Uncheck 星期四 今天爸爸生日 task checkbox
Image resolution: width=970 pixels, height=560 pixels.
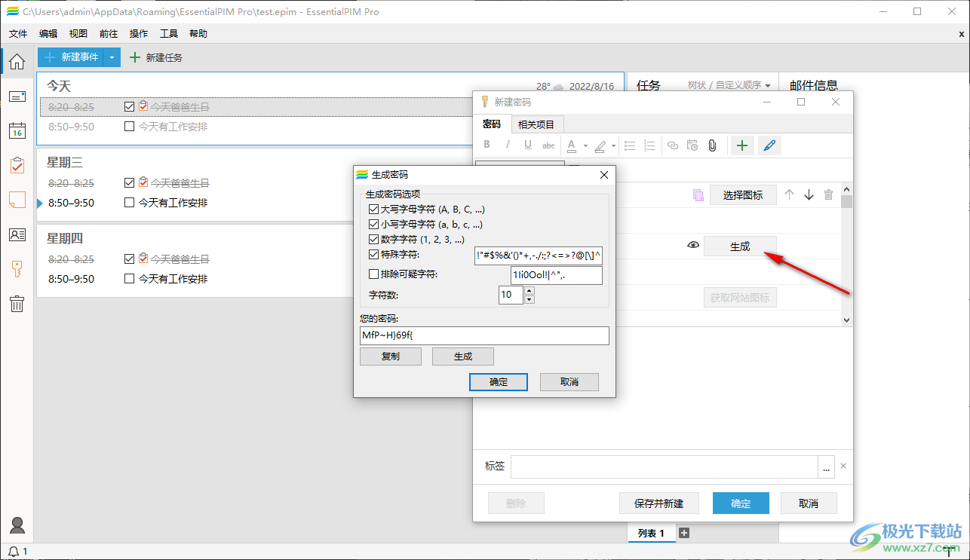coord(130,259)
